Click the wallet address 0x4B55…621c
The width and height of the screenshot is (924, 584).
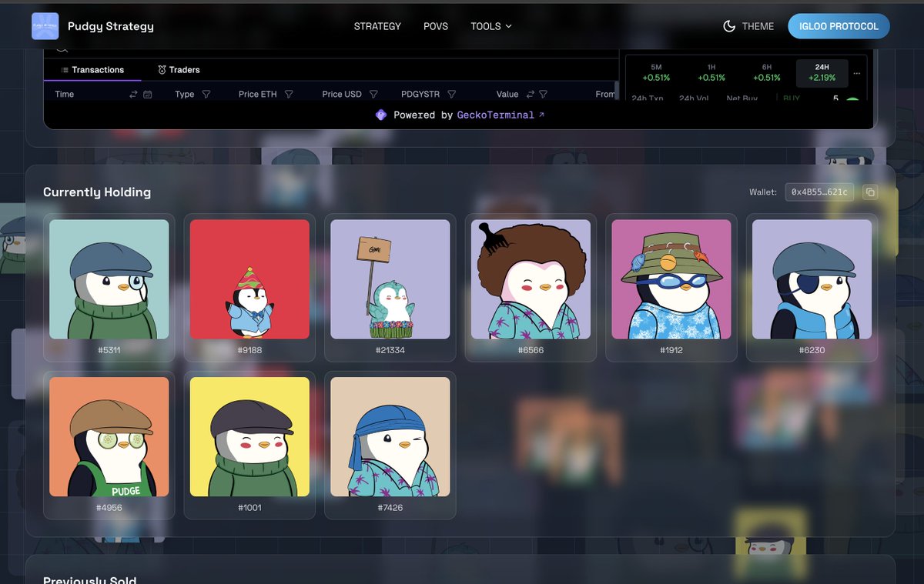tap(819, 192)
